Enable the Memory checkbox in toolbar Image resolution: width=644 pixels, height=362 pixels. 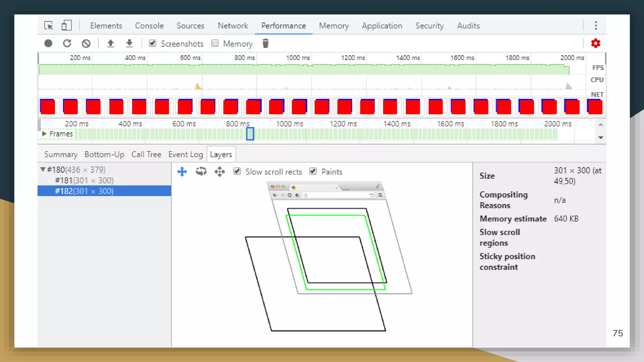point(215,43)
